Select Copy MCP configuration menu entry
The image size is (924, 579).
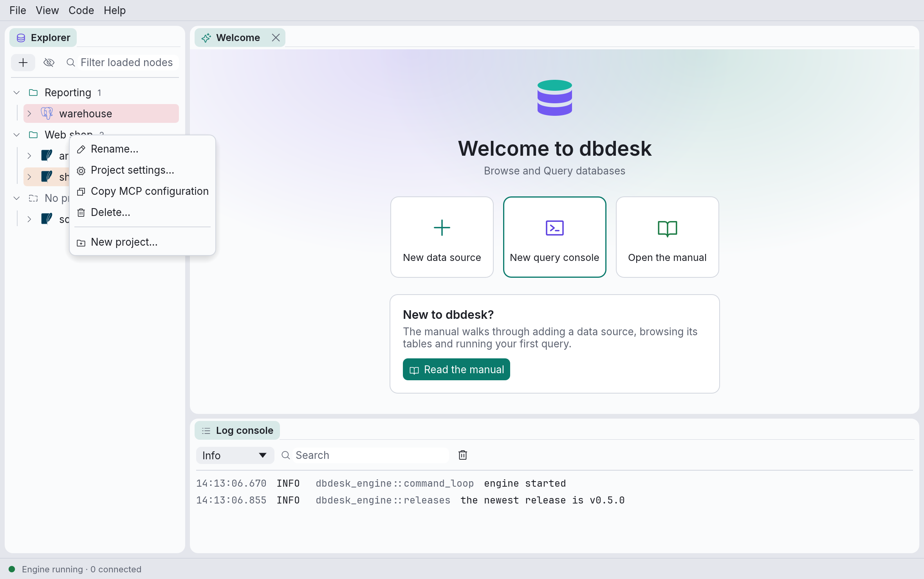[143, 191]
